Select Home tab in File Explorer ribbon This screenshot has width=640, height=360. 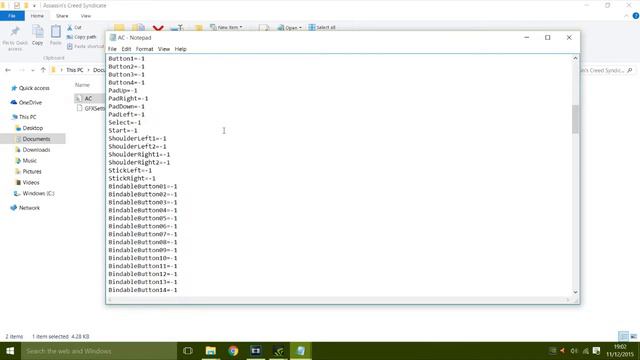pyautogui.click(x=37, y=16)
